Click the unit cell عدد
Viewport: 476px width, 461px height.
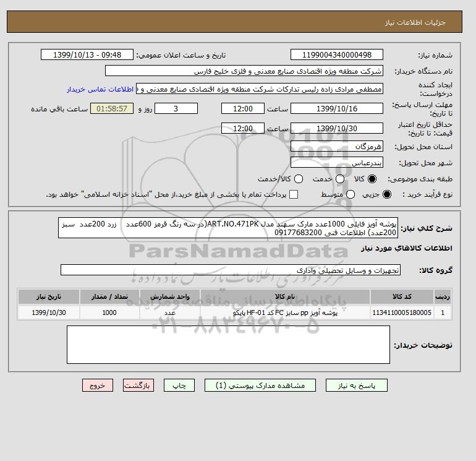click(x=170, y=312)
